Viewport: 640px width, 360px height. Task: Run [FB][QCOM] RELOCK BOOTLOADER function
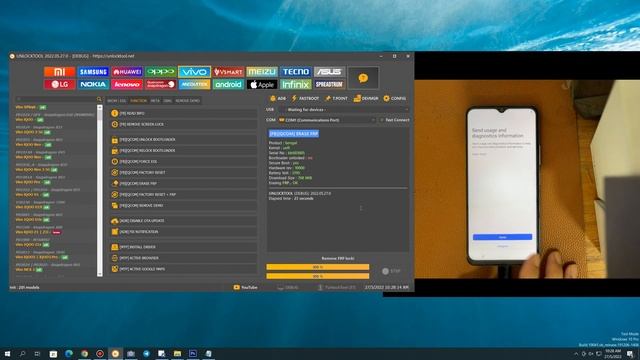183,151
